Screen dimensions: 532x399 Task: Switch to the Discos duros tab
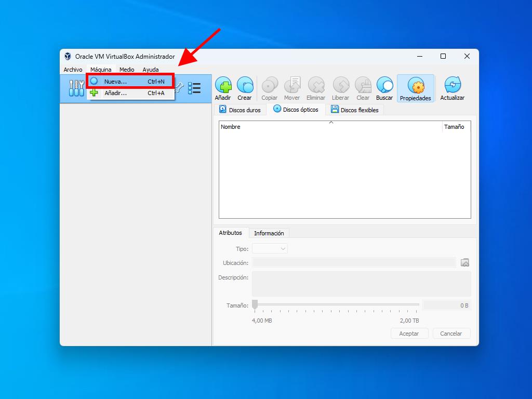(240, 110)
